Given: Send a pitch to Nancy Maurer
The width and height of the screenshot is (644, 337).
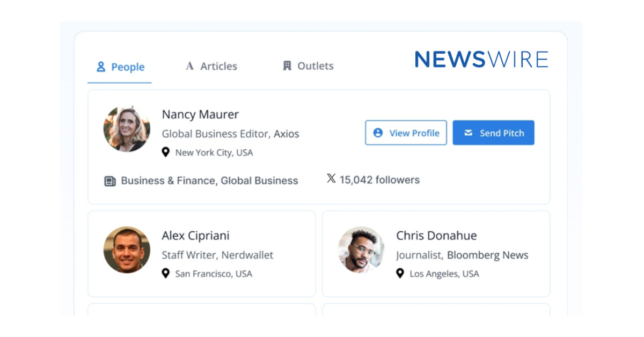Looking at the screenshot, I should click(x=493, y=133).
